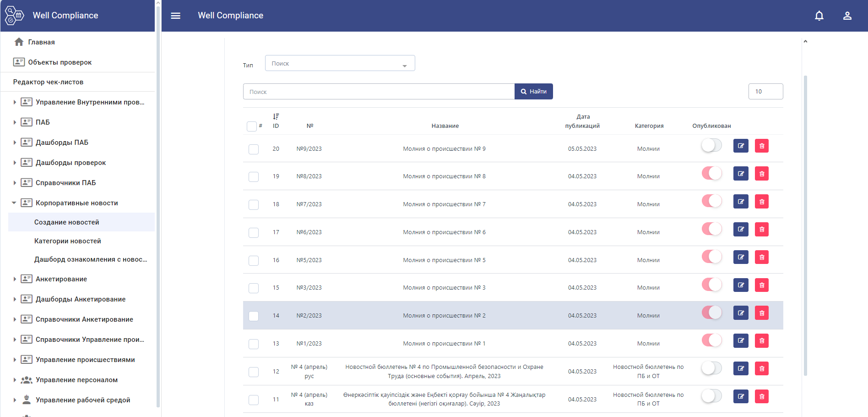The height and width of the screenshot is (417, 868).
Task: Click the Найти search button
Action: (533, 92)
